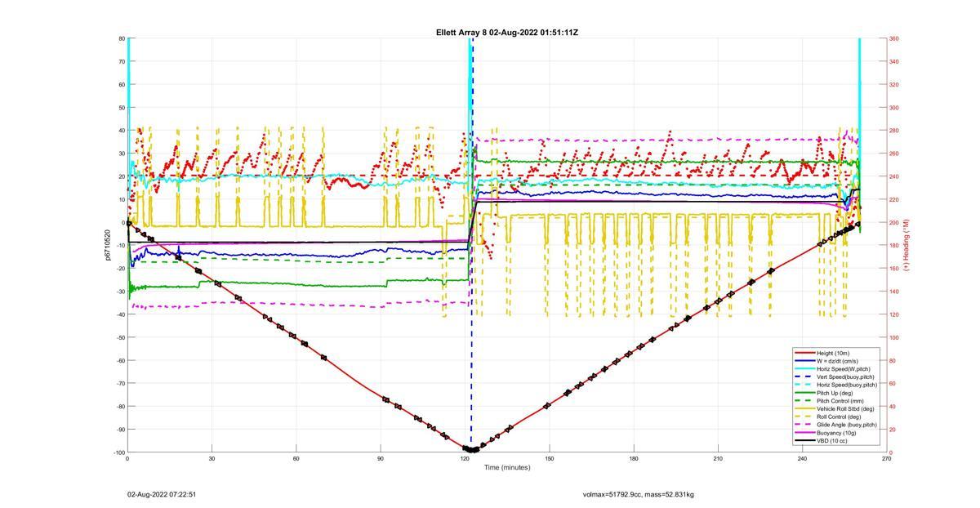Viewport: 980px width, 508px height.
Task: Click the x-axis tick label "30"
Action: click(x=212, y=459)
